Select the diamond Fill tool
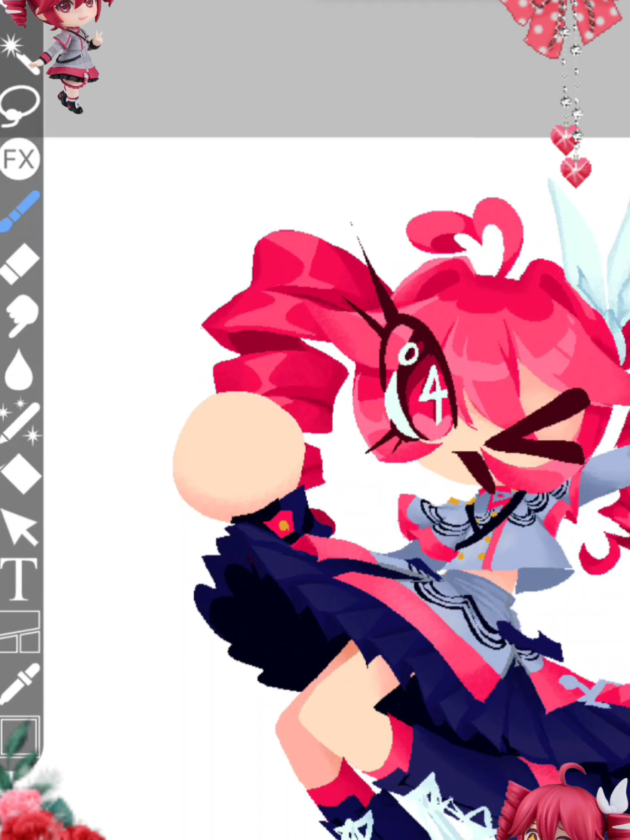Screen dimensions: 630x840 20,474
